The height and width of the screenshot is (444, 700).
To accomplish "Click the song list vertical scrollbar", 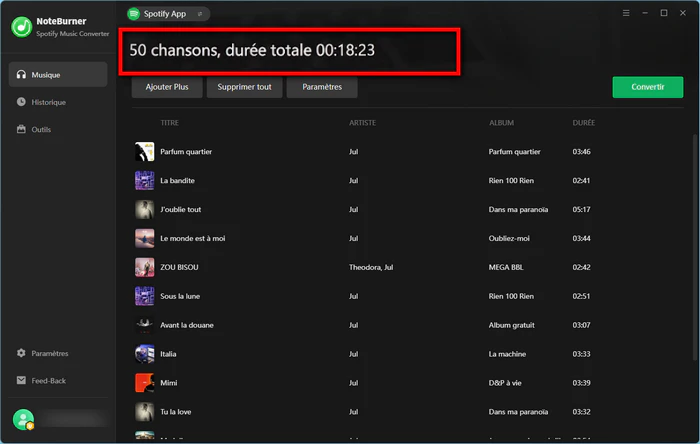I will click(x=695, y=248).
